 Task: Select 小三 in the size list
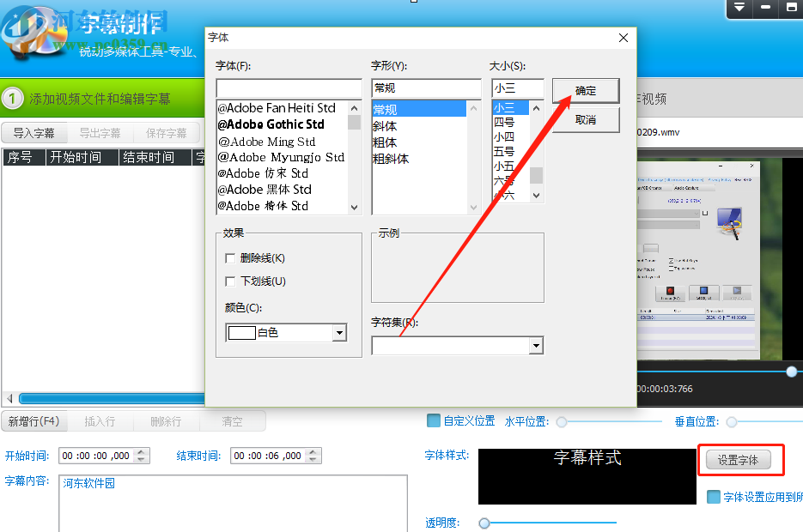(x=511, y=108)
